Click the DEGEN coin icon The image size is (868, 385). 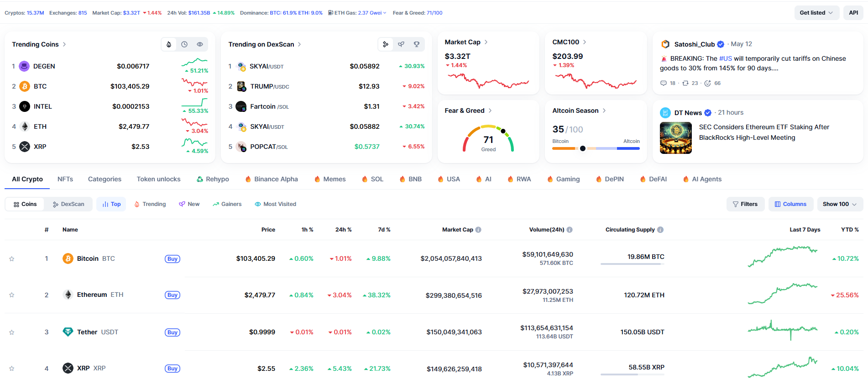point(24,66)
